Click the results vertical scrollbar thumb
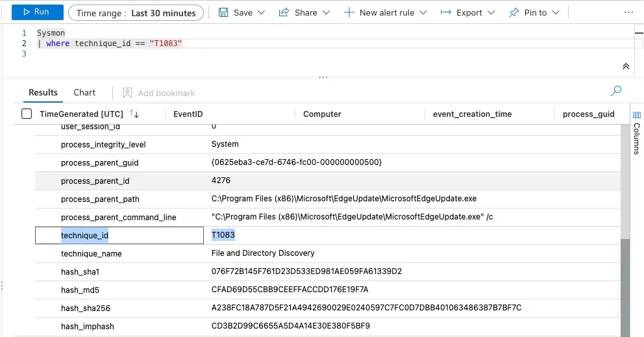The image size is (644, 337). 625,288
